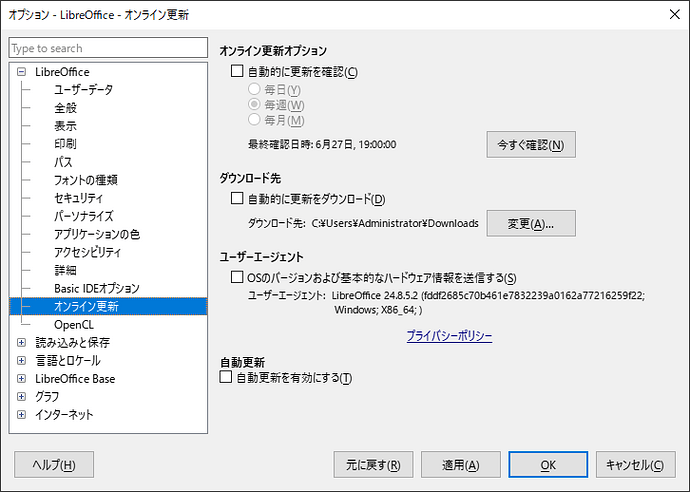Select the 毎週 radio button
The image size is (690, 492).
(x=254, y=104)
